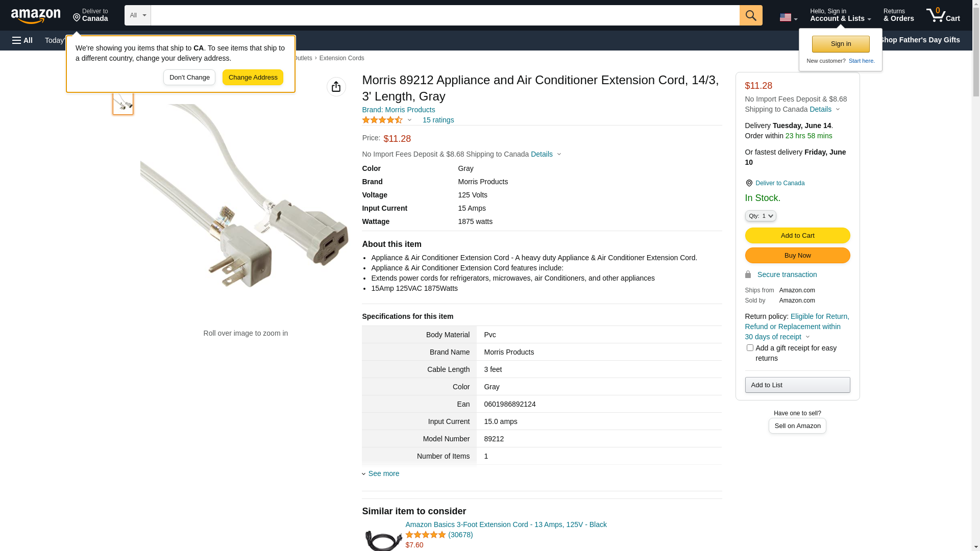
Task: Click the Add to Cart button
Action: click(x=797, y=235)
